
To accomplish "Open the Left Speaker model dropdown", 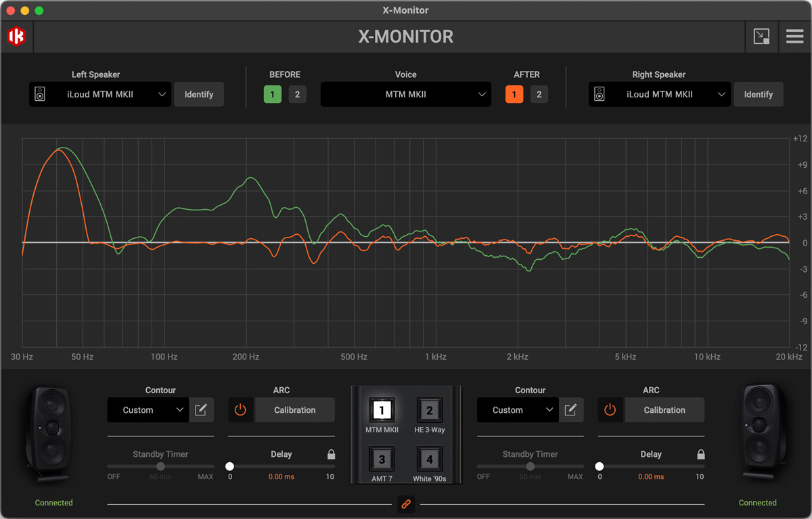I will [100, 95].
